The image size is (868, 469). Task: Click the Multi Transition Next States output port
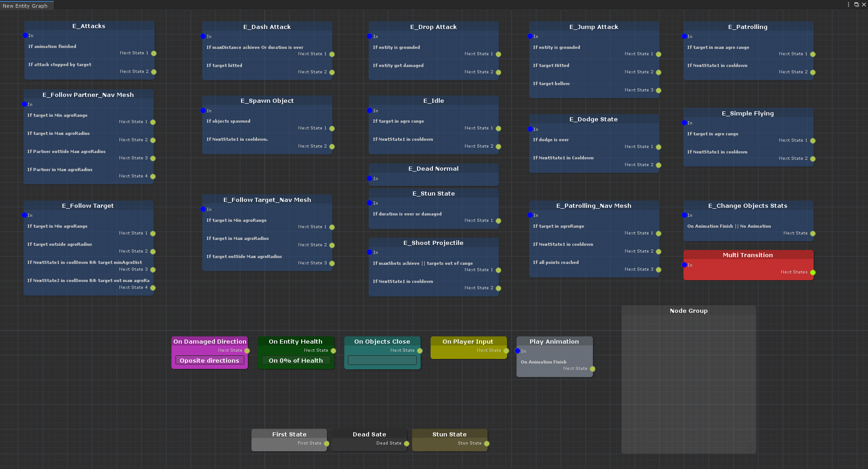[x=813, y=273]
